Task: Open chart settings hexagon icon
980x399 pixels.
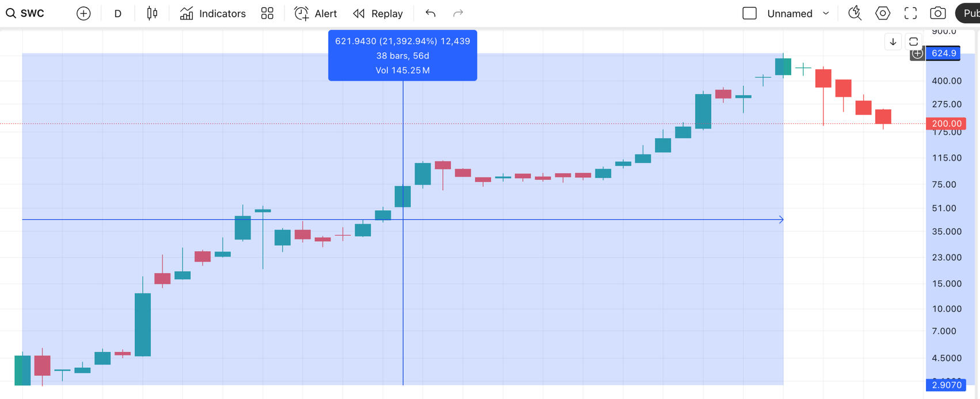Action: pyautogui.click(x=882, y=13)
